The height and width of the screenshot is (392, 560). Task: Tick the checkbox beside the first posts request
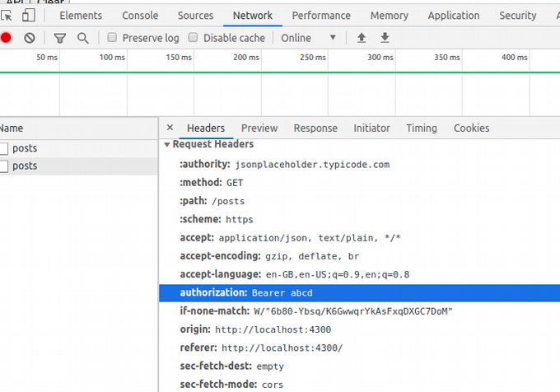[x=4, y=148]
